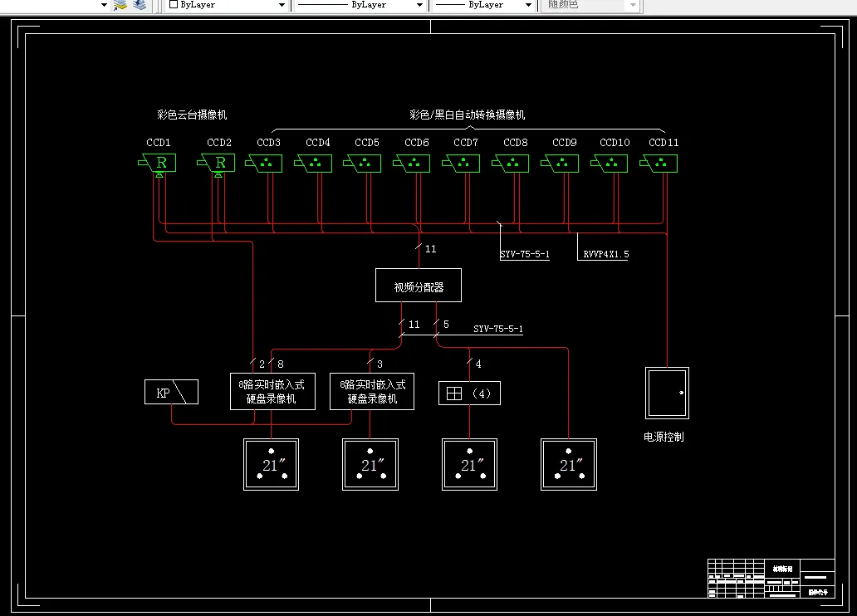857x616 pixels.
Task: Select the 5 wire count label
Action: [446, 325]
